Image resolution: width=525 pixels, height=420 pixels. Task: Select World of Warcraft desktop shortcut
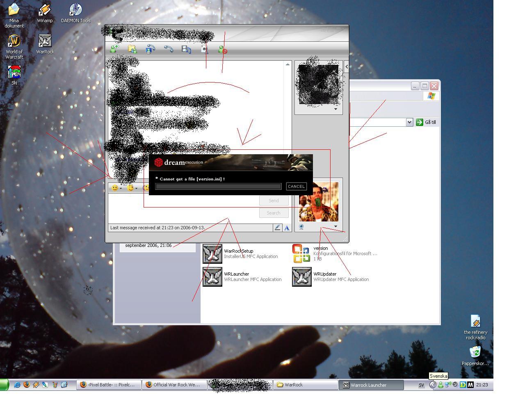(x=14, y=47)
